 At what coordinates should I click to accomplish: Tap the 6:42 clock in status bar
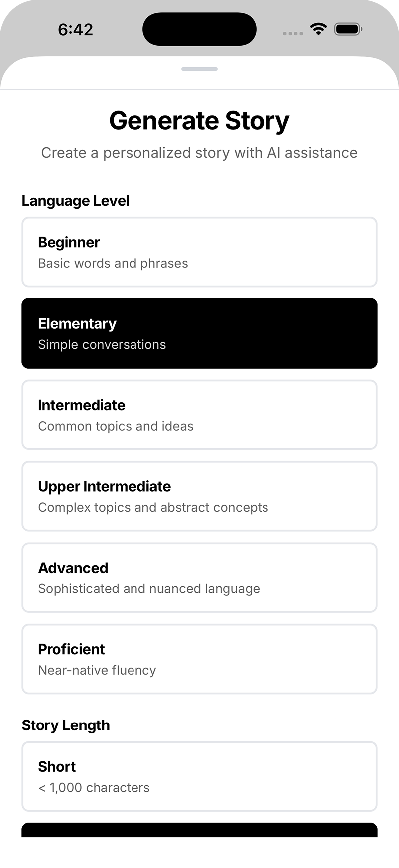[x=75, y=30]
